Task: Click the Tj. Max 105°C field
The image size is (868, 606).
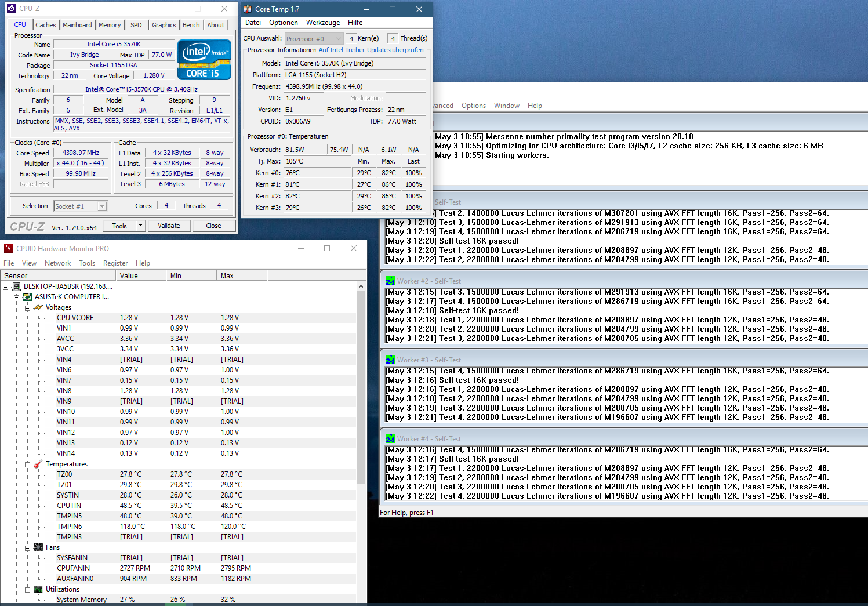Action: point(317,161)
